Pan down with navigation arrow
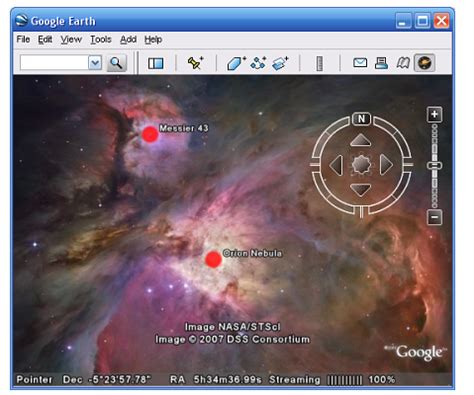The height and width of the screenshot is (395, 474). 361,189
